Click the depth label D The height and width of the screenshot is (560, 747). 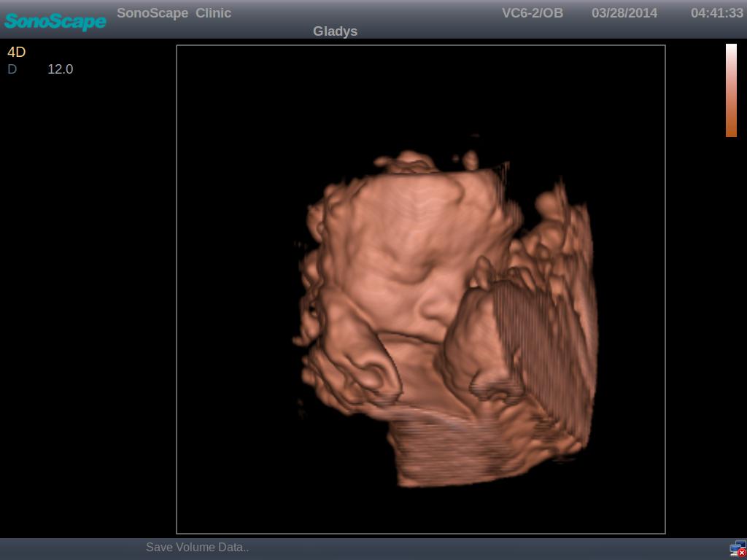pyautogui.click(x=12, y=69)
